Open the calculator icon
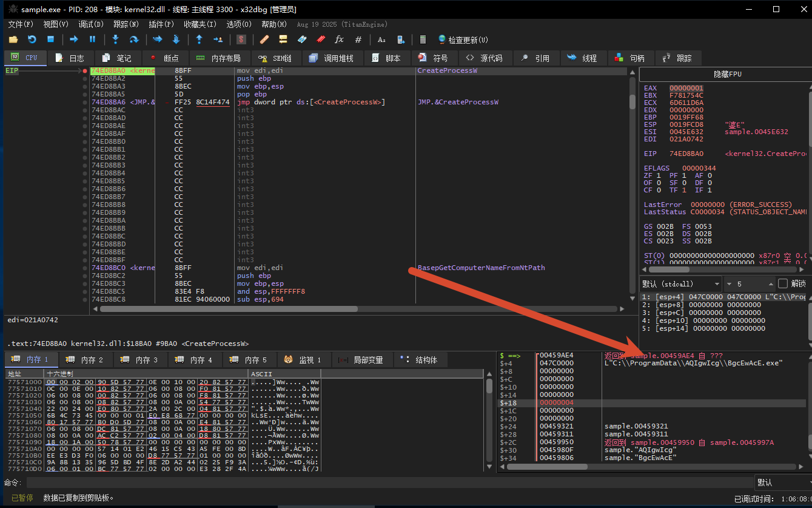 tap(423, 39)
